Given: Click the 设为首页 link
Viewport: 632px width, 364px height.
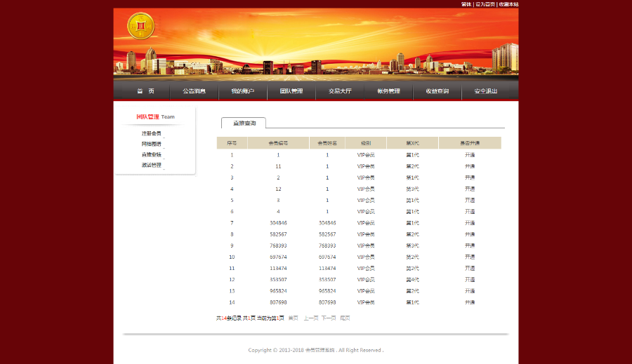Looking at the screenshot, I should [x=485, y=4].
